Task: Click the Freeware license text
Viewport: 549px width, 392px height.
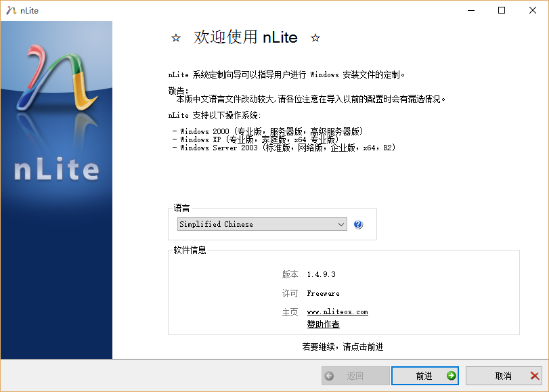Action: click(323, 294)
